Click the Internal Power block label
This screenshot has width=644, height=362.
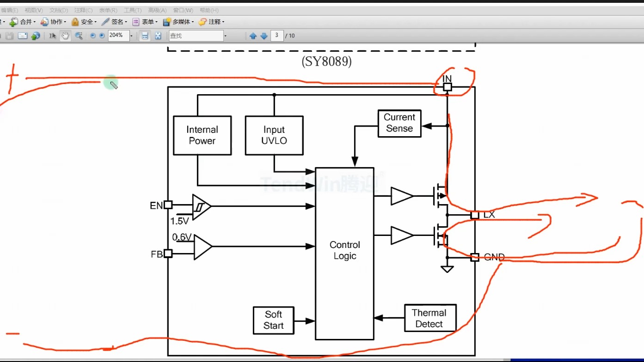click(202, 135)
